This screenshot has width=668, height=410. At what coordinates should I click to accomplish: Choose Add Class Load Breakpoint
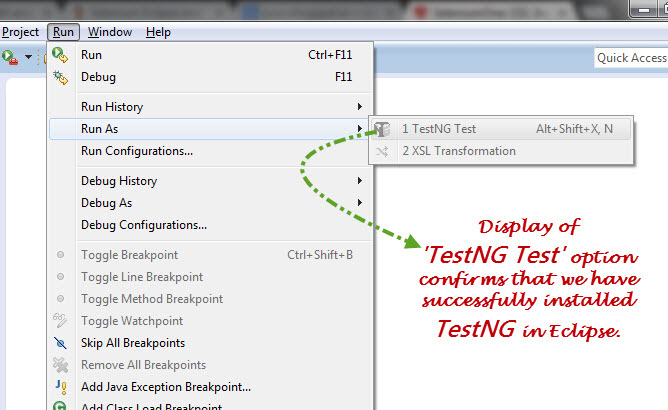(x=211, y=404)
